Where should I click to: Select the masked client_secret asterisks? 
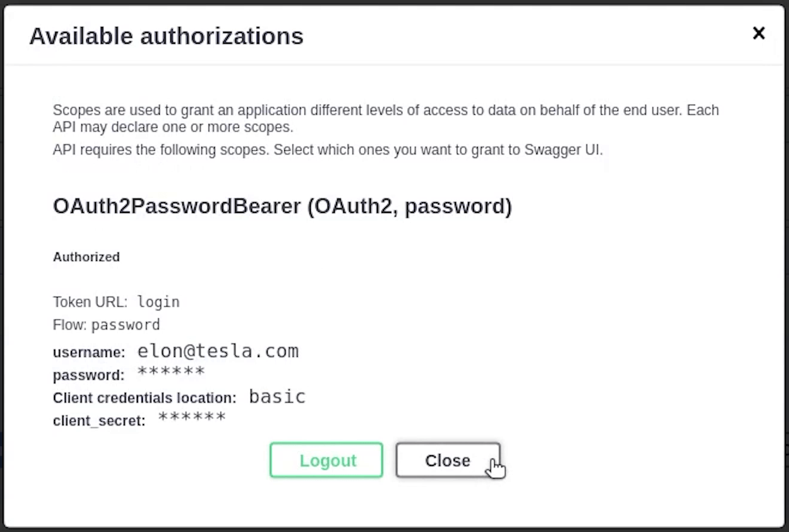(192, 418)
